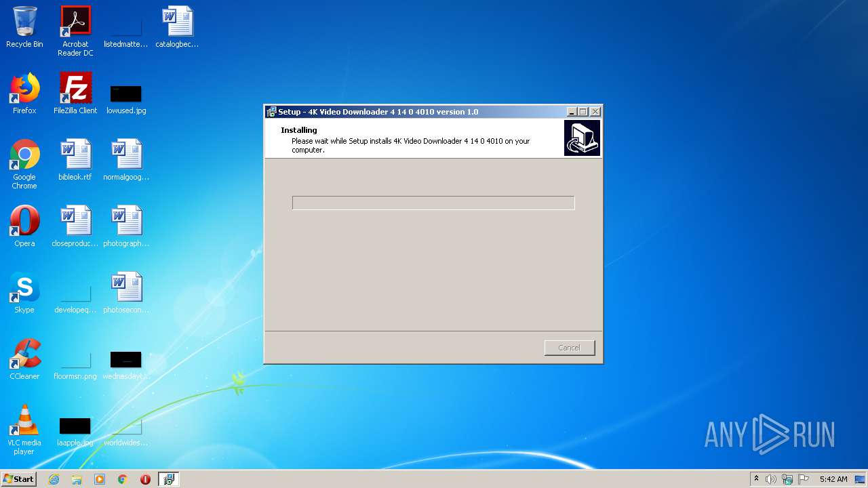Select the photosecon... Word document
Screen dimensions: 868x488
(x=126, y=293)
